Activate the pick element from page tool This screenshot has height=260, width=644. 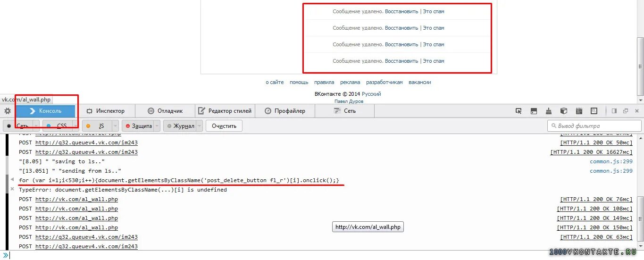(519, 111)
